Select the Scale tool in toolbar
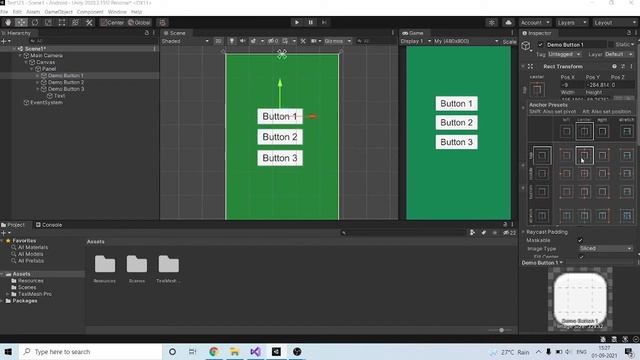Viewport: 640px width, 360px height. (x=48, y=22)
